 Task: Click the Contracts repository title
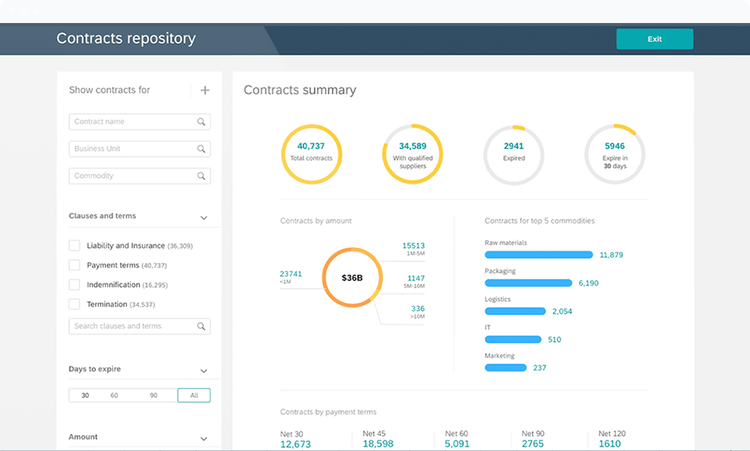126,38
